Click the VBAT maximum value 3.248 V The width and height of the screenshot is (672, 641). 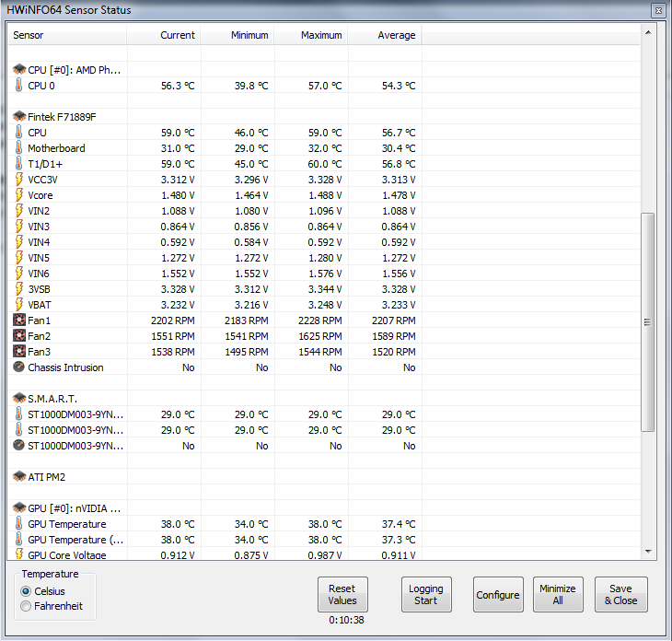point(325,305)
